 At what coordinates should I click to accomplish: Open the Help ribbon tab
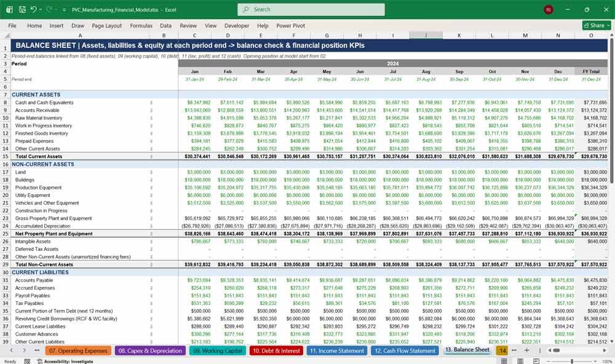[263, 25]
